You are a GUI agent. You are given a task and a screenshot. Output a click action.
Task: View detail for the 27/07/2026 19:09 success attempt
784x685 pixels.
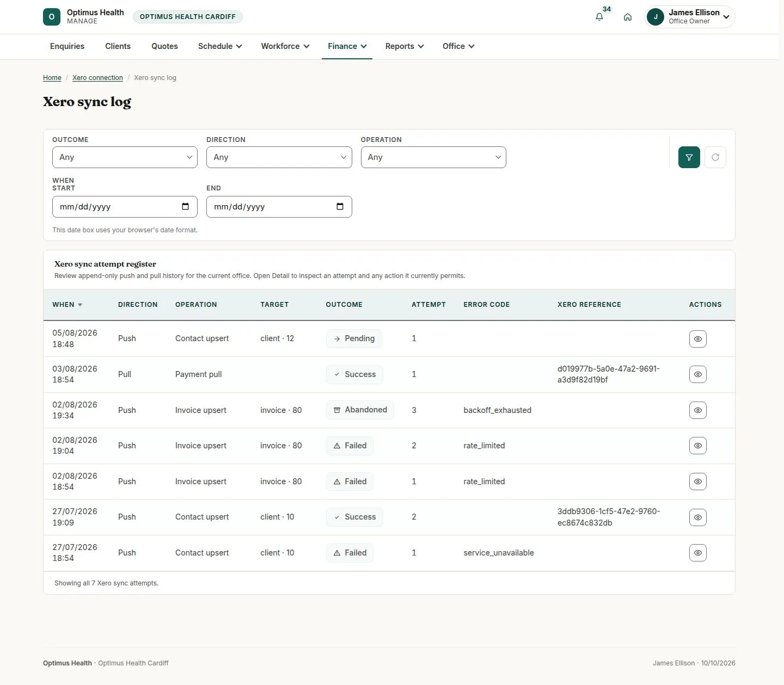pos(698,517)
